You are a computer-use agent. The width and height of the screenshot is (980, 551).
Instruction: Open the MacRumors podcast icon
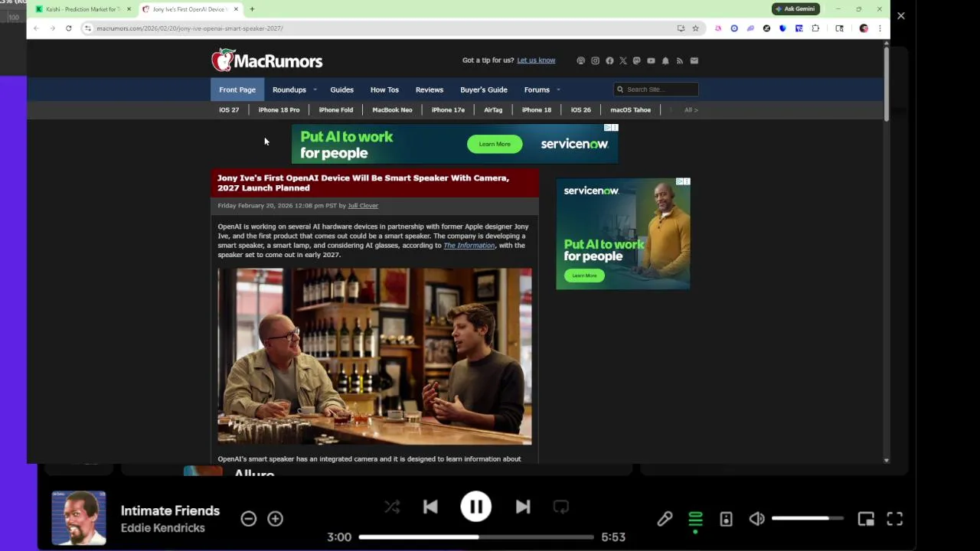tap(580, 60)
